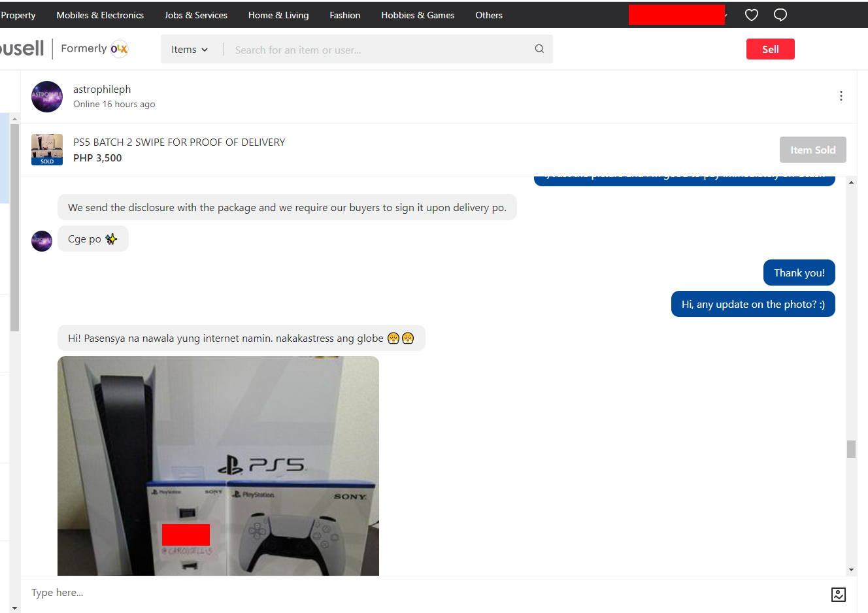Click the chat scrollbar up arrow
The width and height of the screenshot is (868, 613).
coord(851,182)
